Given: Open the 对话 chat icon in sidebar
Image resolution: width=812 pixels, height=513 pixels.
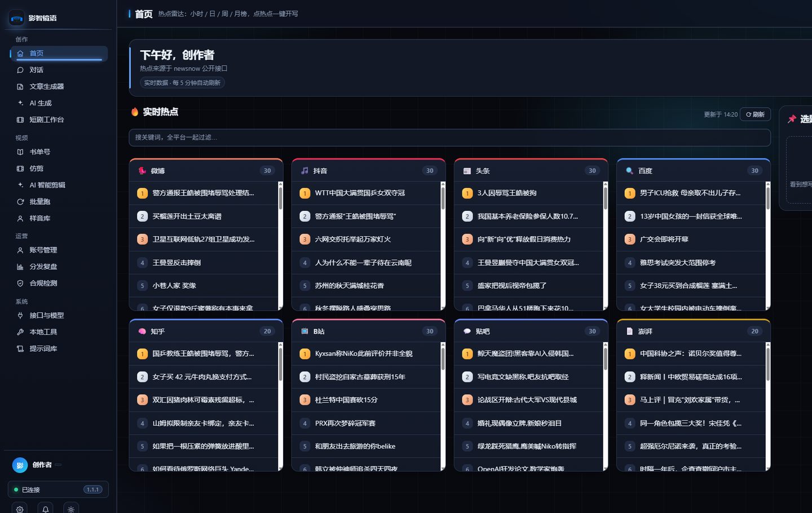Looking at the screenshot, I should (x=20, y=70).
